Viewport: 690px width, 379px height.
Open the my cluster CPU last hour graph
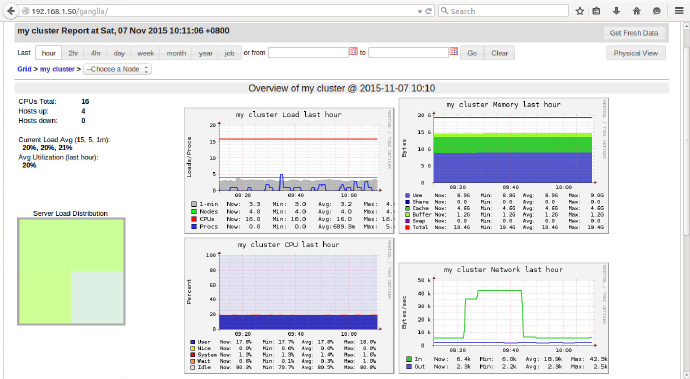[x=289, y=305]
